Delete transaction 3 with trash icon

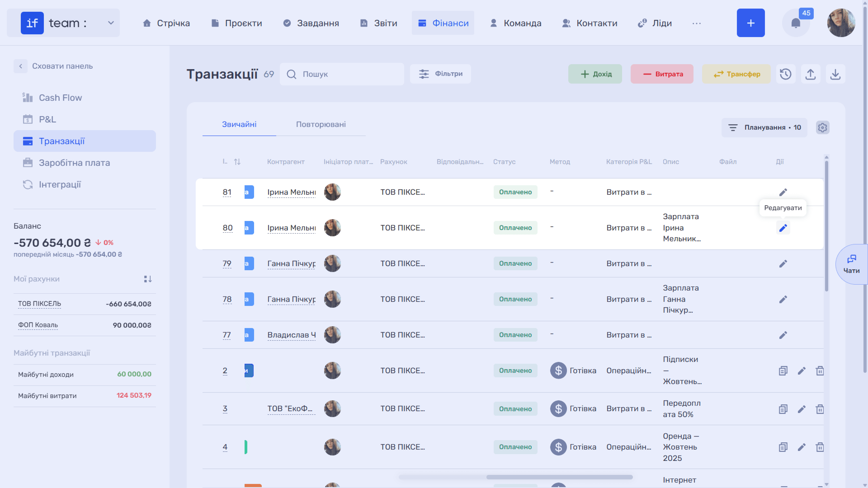pyautogui.click(x=820, y=409)
